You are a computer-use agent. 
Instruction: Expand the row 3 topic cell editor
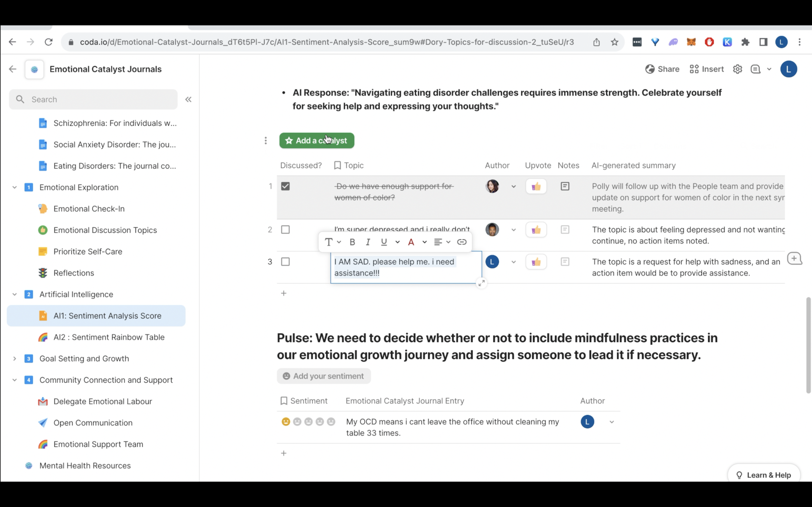click(481, 283)
